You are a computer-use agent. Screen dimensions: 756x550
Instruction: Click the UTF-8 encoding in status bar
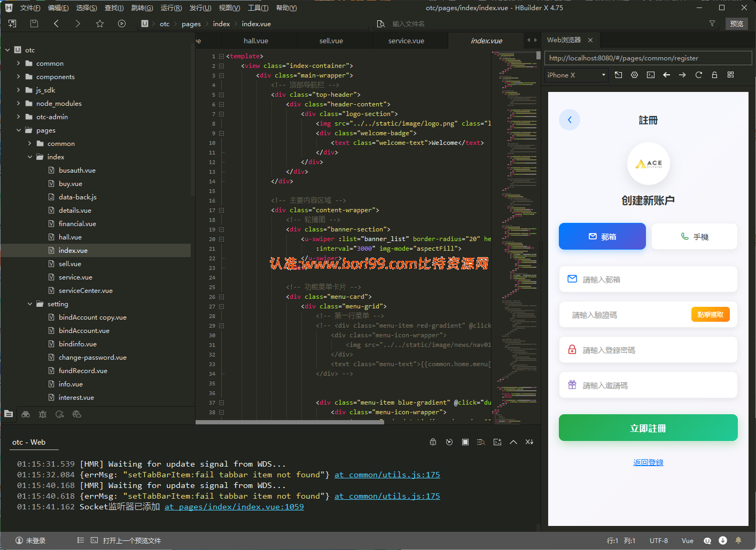(x=659, y=541)
